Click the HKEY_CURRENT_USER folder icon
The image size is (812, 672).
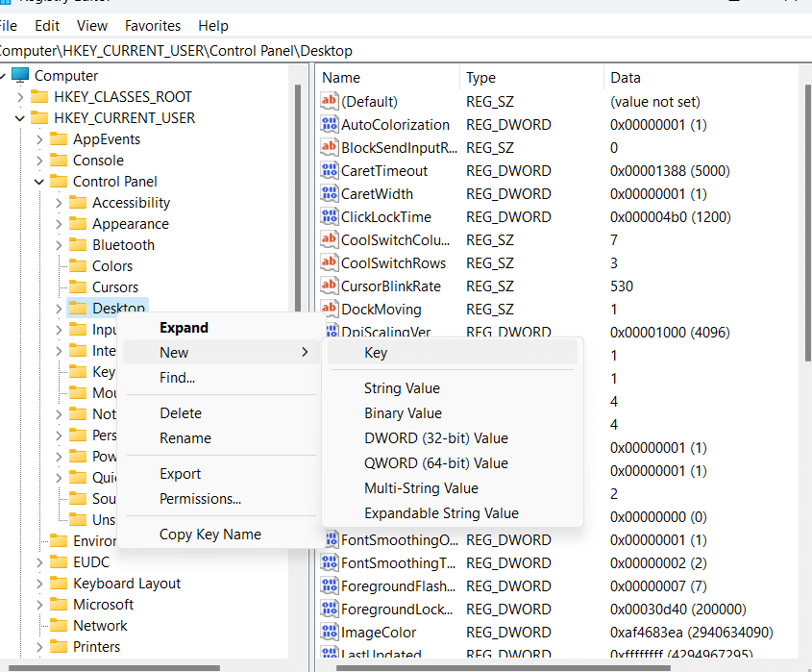click(x=39, y=117)
